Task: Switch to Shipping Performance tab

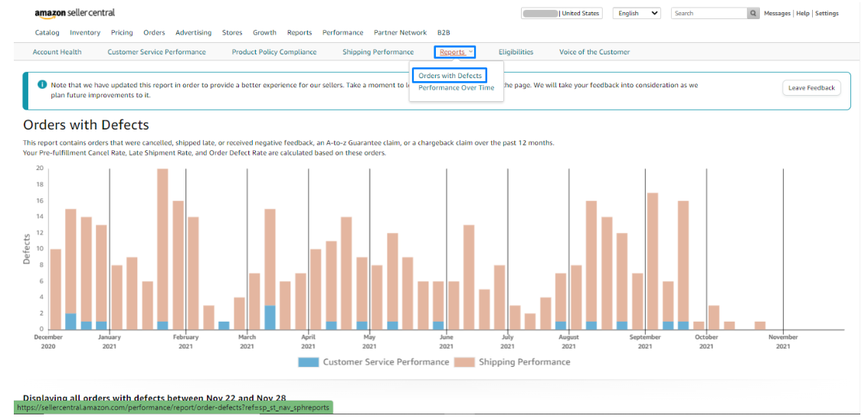Action: pyautogui.click(x=378, y=52)
